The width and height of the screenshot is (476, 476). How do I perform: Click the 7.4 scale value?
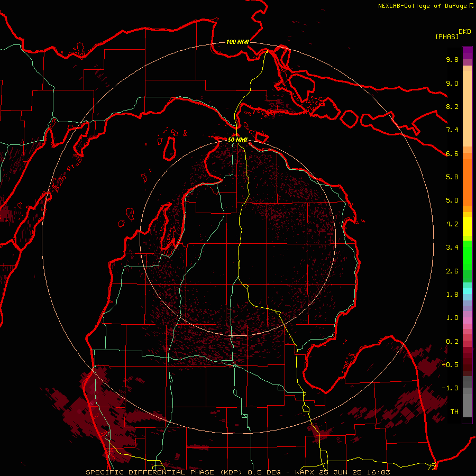point(452,130)
